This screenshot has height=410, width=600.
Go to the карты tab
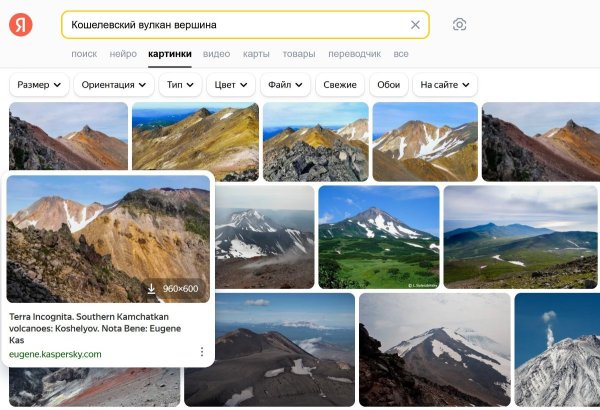256,54
